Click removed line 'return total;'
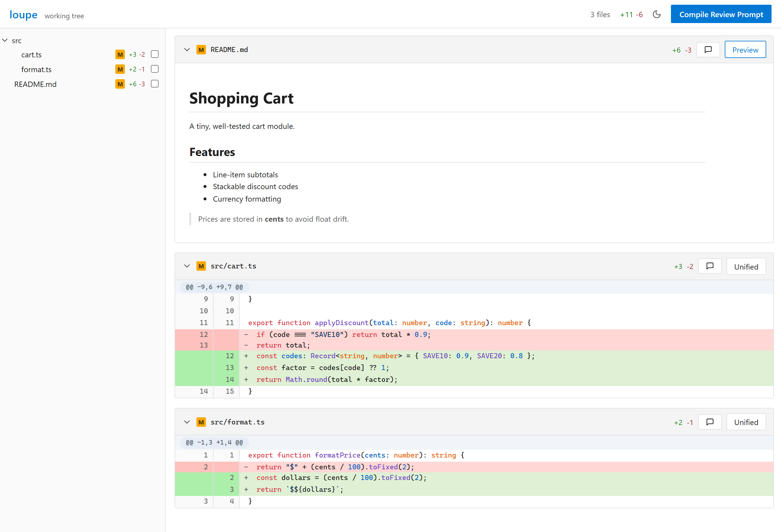 click(x=474, y=345)
